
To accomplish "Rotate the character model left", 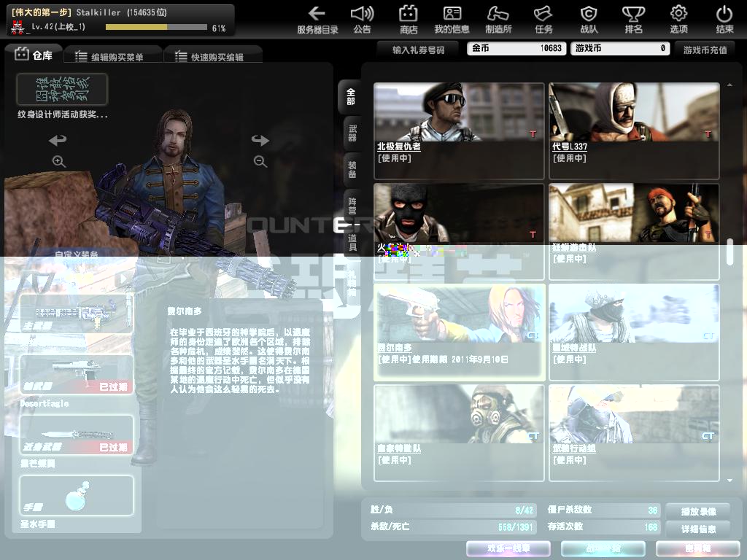I will point(58,140).
